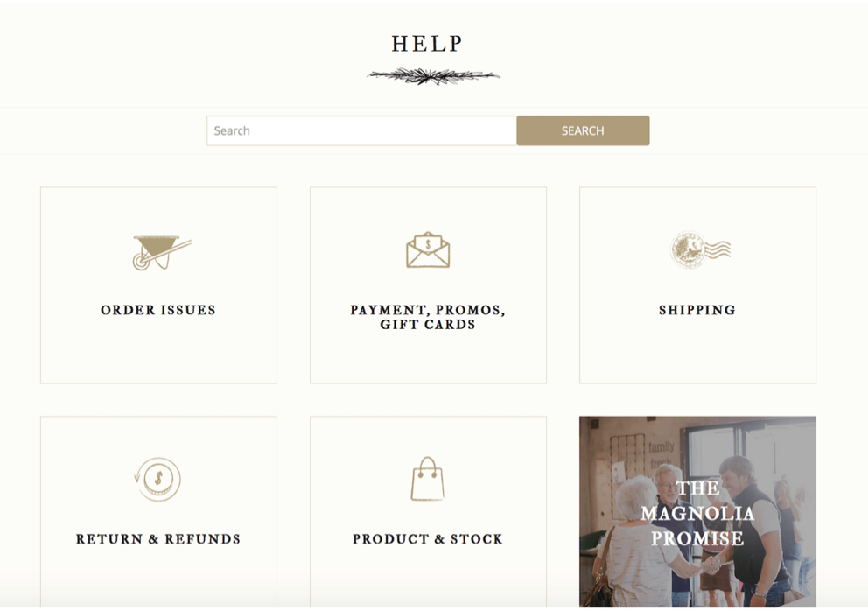Screen dimensions: 868x611
Task: Open the Order Issues help topic
Action: click(158, 310)
